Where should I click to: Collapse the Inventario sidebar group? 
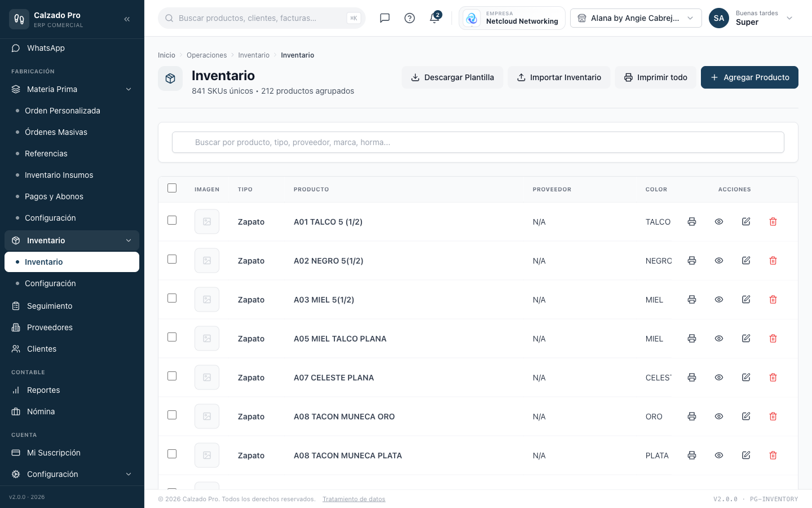[x=72, y=240]
